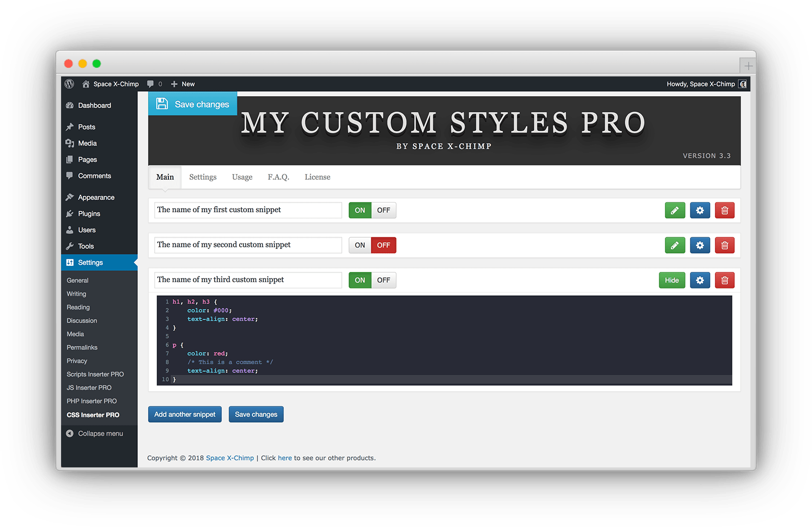Hide the third snippet code editor

(x=672, y=280)
